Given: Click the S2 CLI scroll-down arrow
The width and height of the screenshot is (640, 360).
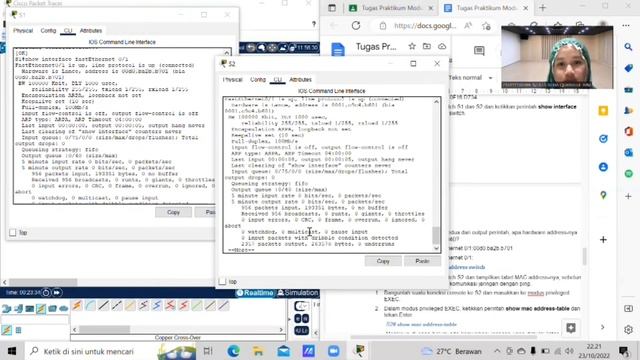Looking at the screenshot, I should point(436,248).
